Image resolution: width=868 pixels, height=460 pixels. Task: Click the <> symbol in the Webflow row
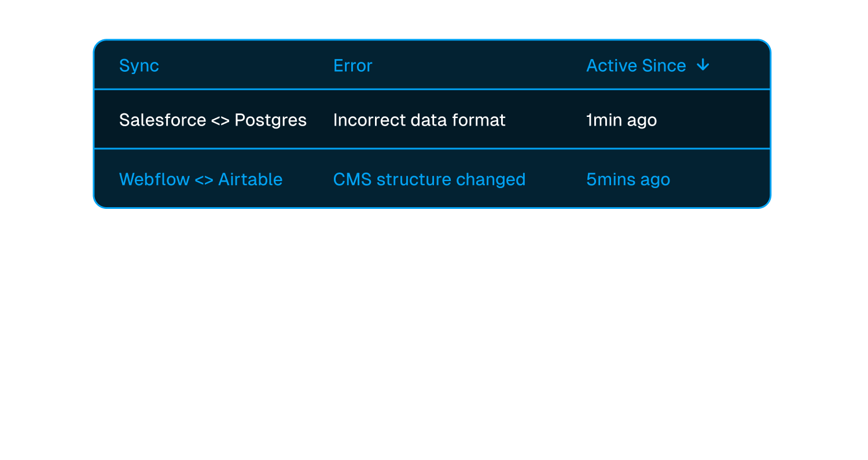pos(204,180)
